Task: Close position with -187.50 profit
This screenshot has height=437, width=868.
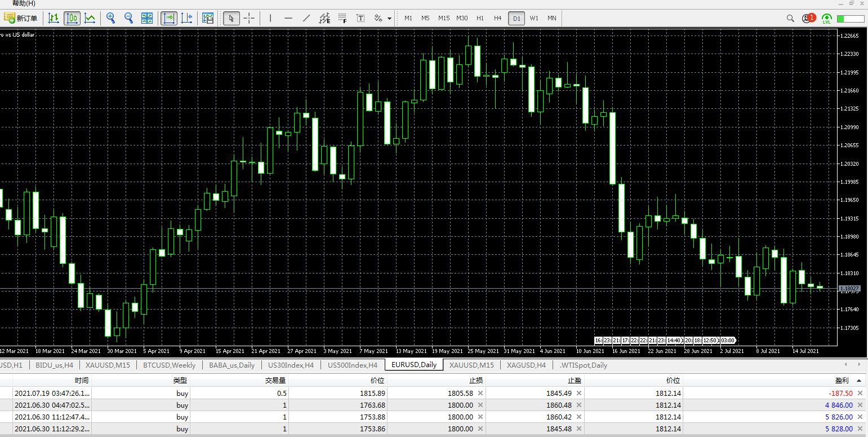Action: click(x=860, y=393)
